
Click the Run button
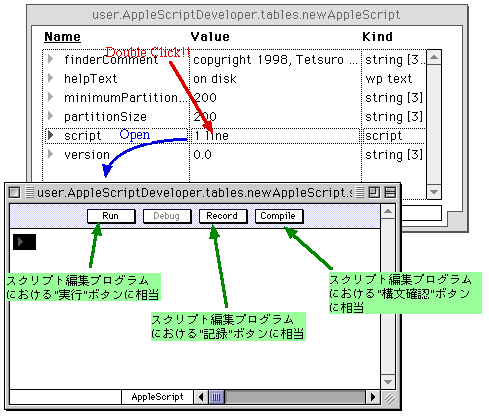pos(111,216)
